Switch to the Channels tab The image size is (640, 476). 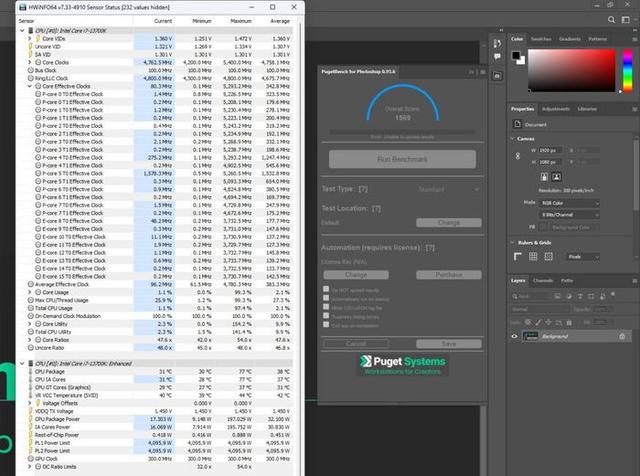click(543, 280)
